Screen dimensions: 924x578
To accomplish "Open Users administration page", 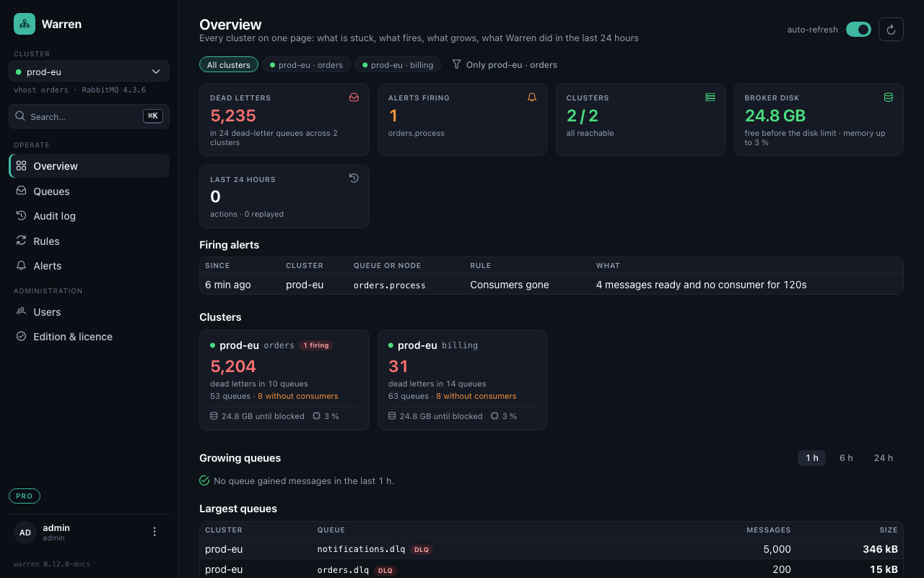I will (x=89, y=312).
